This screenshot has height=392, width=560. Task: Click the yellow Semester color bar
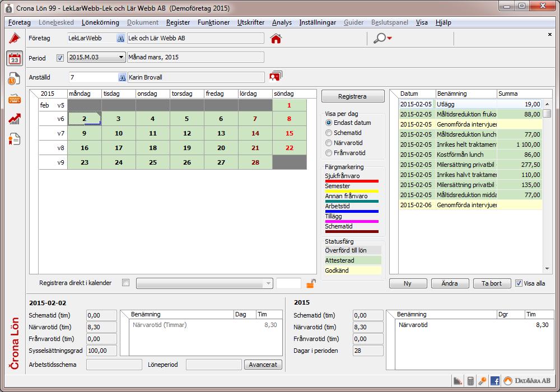point(352,192)
